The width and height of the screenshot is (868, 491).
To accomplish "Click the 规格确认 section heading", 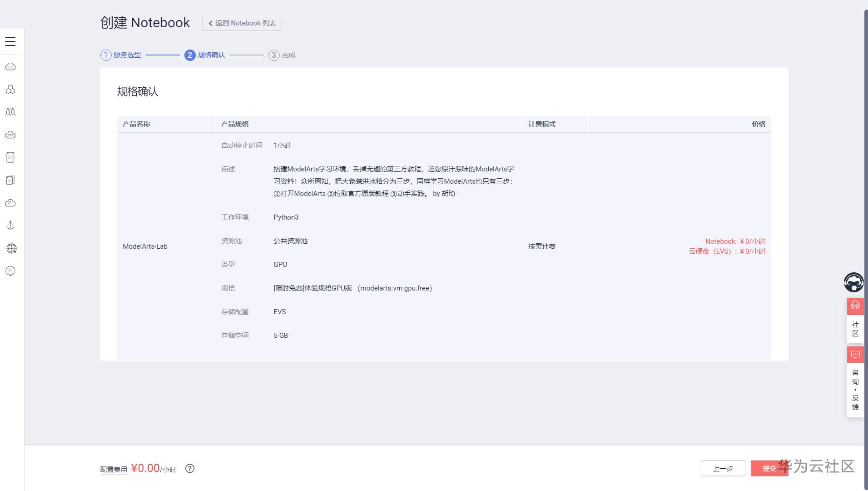I will point(138,91).
